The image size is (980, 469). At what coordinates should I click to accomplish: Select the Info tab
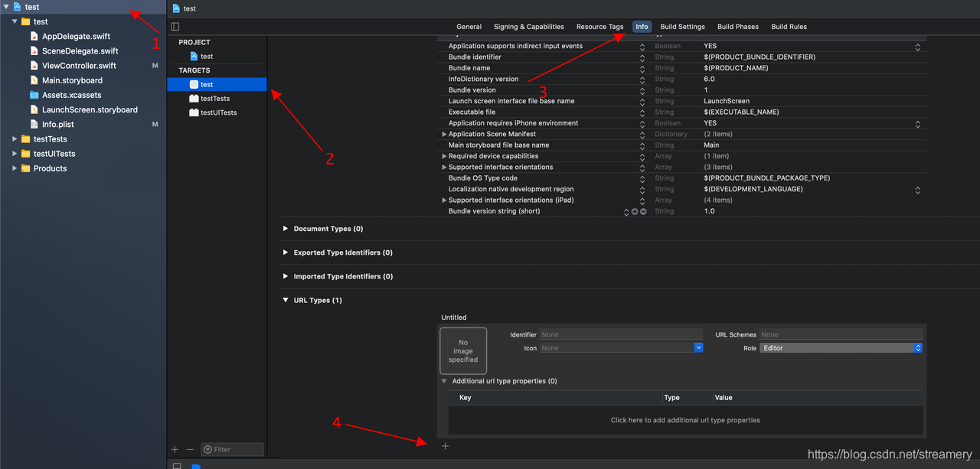[x=642, y=27]
